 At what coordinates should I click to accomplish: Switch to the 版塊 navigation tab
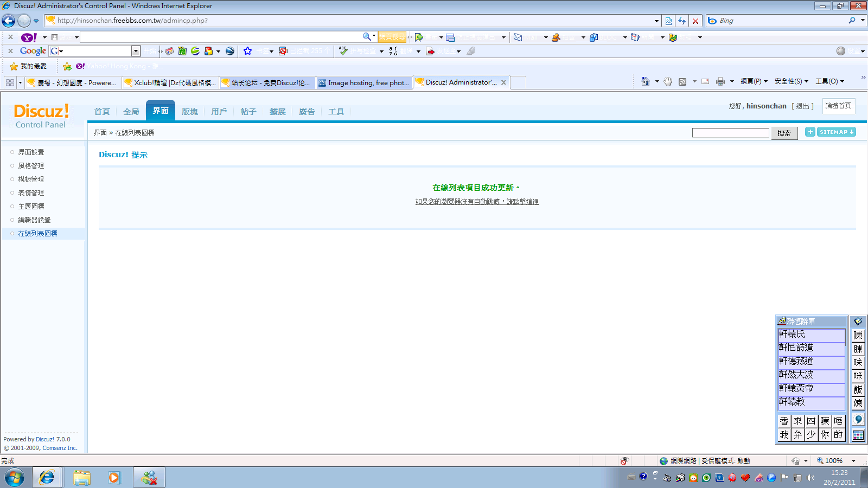(190, 112)
